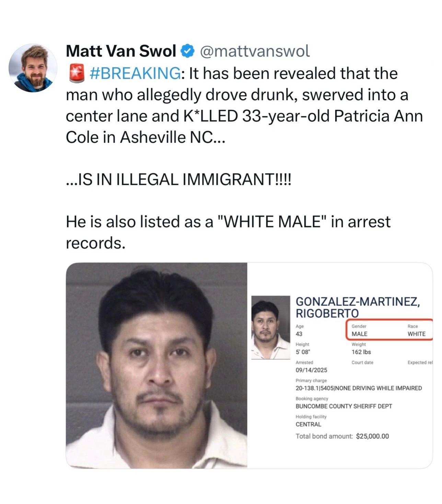Click the Holding facility CENTRAL value
The height and width of the screenshot is (504, 442).
pos(309,424)
